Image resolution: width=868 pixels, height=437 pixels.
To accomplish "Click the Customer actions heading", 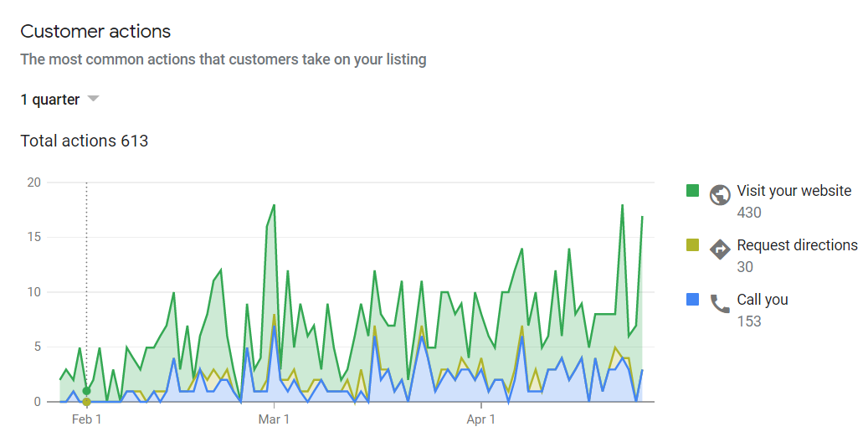I will 95,32.
